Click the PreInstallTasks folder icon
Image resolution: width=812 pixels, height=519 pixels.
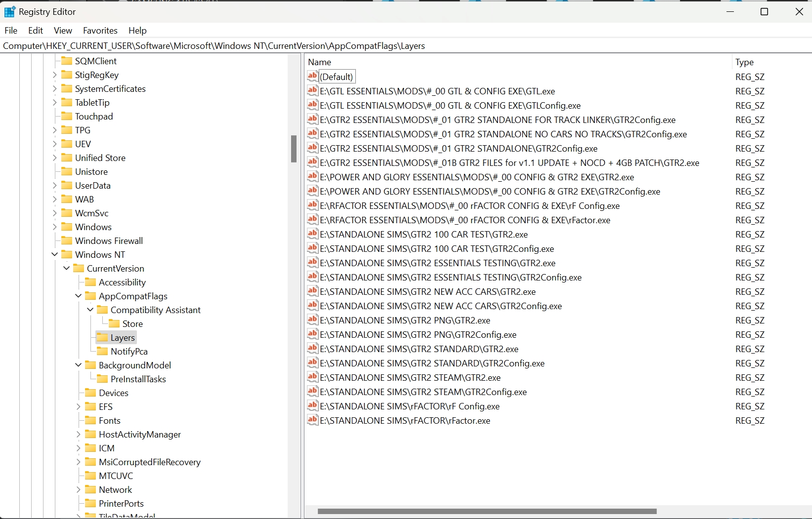tap(102, 379)
